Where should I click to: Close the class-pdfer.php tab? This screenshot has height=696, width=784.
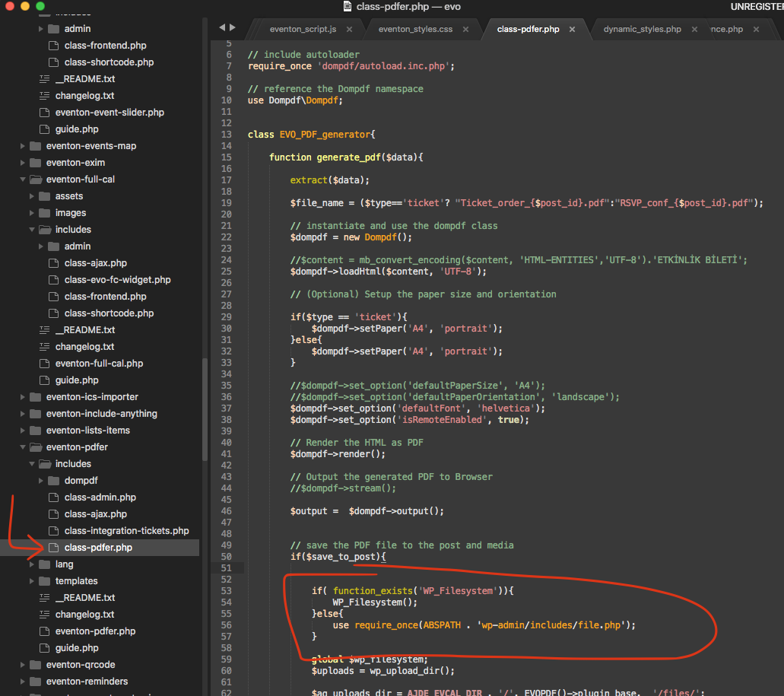pyautogui.click(x=572, y=30)
